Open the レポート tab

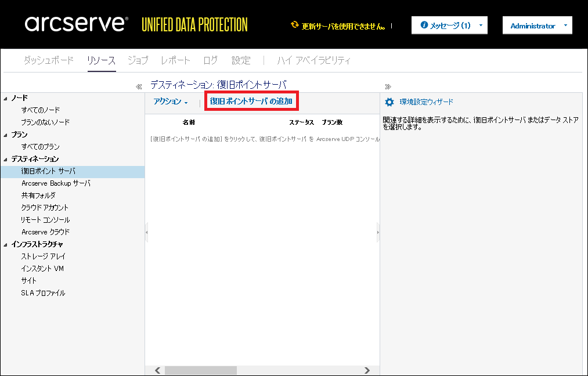[x=175, y=60]
